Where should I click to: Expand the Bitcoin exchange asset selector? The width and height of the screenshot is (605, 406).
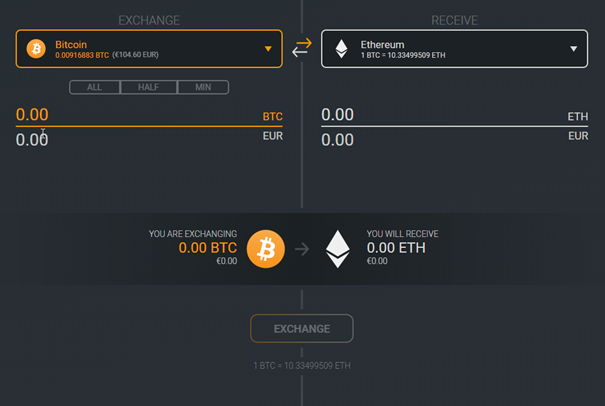click(x=150, y=48)
